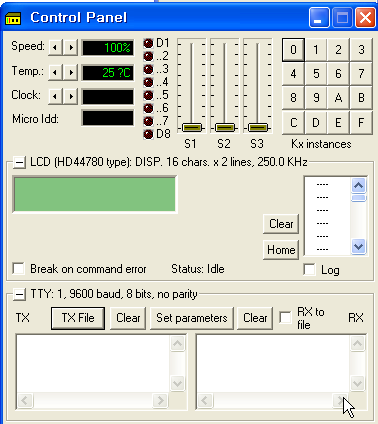Click the LCD Clear button
Image resolution: width=378 pixels, height=424 pixels.
pos(281,224)
